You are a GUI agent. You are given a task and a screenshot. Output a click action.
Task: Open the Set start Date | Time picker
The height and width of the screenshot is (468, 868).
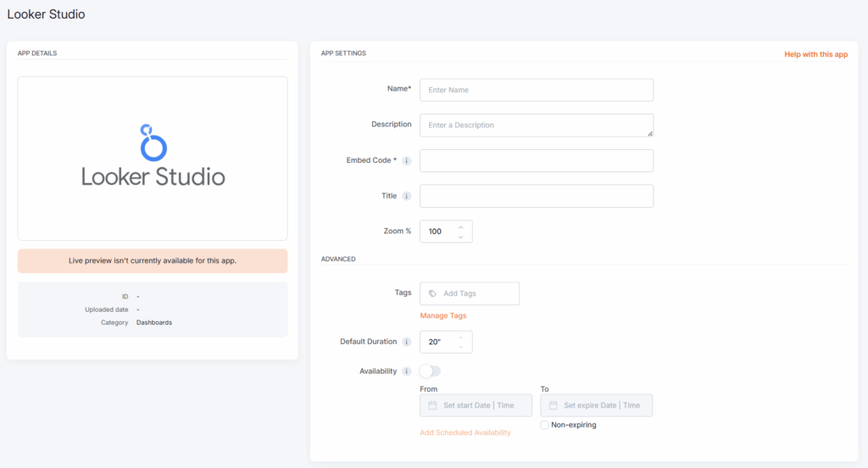tap(476, 405)
